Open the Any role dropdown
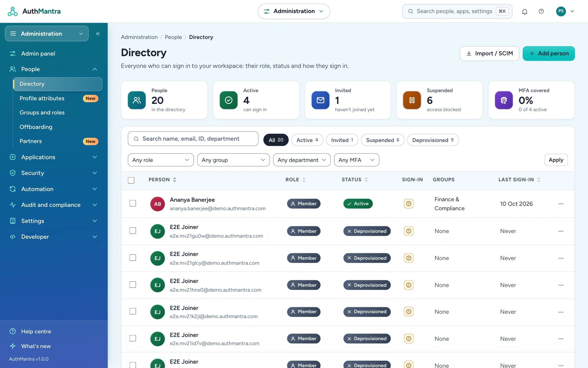The width and height of the screenshot is (588, 368). pyautogui.click(x=161, y=160)
